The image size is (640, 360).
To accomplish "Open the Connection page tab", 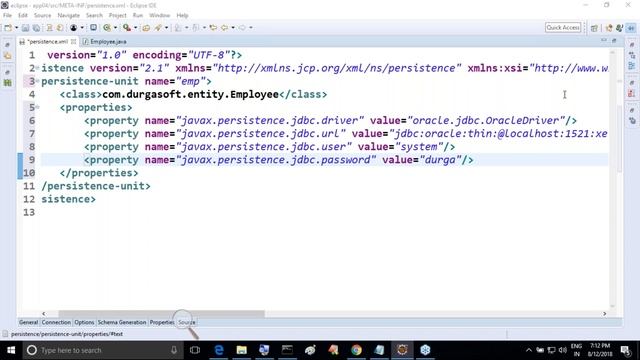I will pos(56,322).
